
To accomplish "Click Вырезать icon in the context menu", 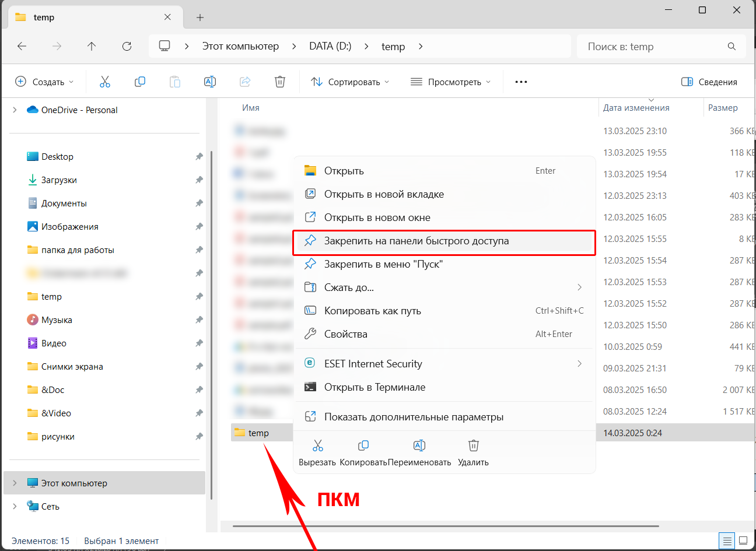I will pyautogui.click(x=317, y=446).
